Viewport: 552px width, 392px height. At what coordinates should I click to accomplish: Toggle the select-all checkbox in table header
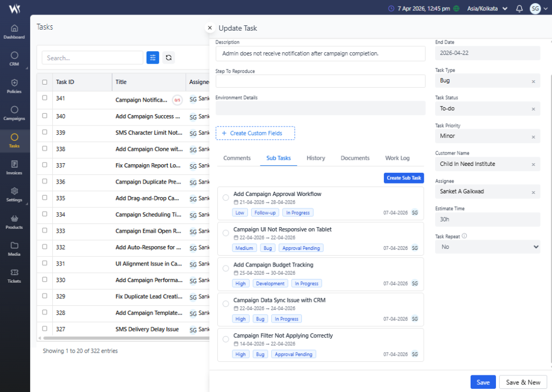(x=45, y=82)
